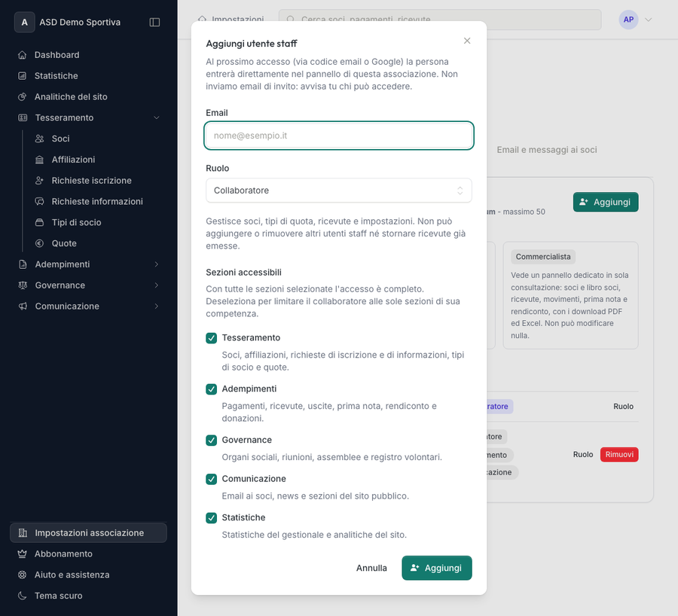
Task: Uncheck the Governance section checkbox
Action: click(x=212, y=440)
